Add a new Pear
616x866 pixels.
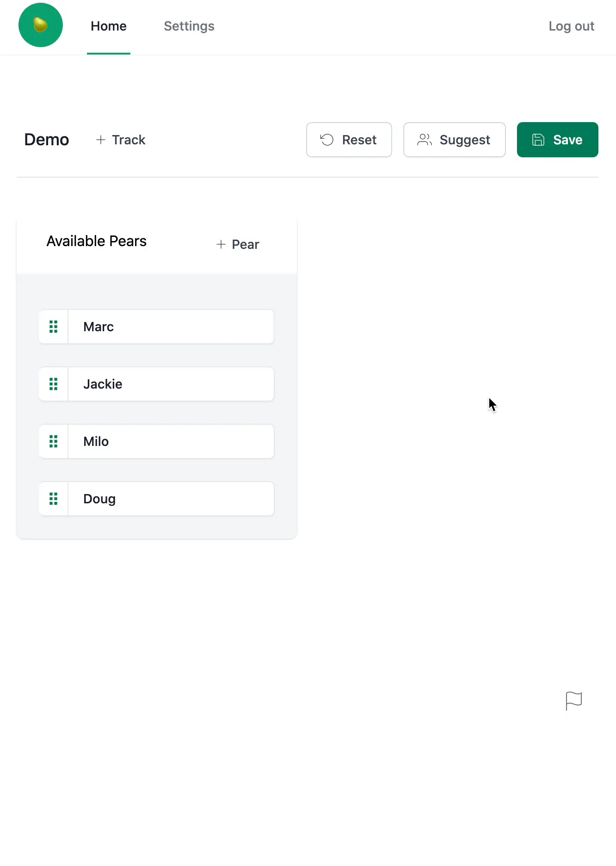point(238,244)
